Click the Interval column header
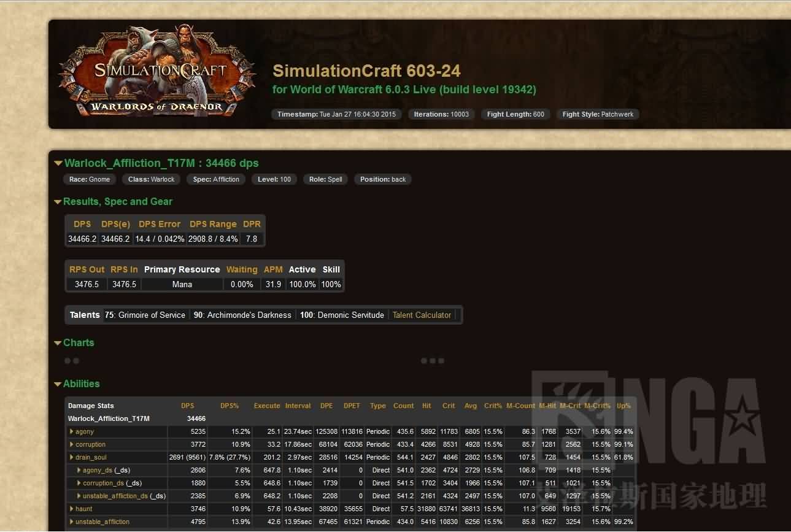 298,406
